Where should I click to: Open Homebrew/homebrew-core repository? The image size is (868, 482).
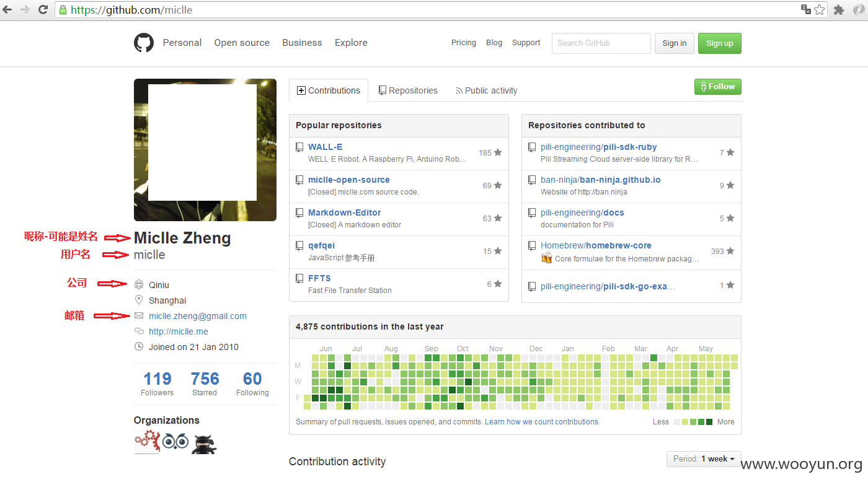[596, 245]
